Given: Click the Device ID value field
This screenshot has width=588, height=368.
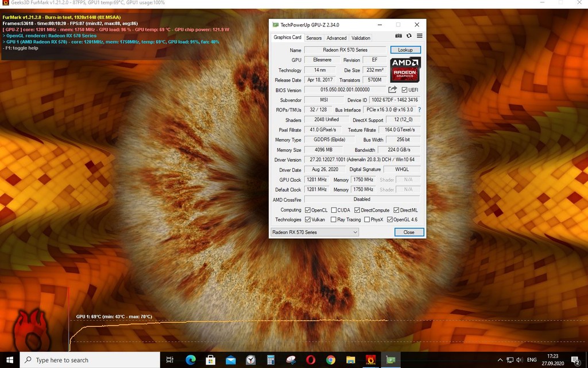Looking at the screenshot, I should pyautogui.click(x=394, y=99).
